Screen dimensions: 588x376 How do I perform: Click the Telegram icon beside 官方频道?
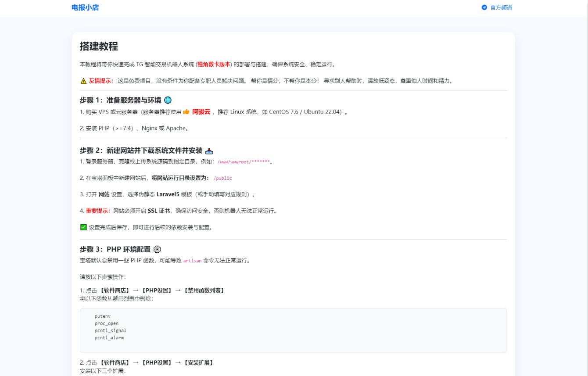point(484,7)
